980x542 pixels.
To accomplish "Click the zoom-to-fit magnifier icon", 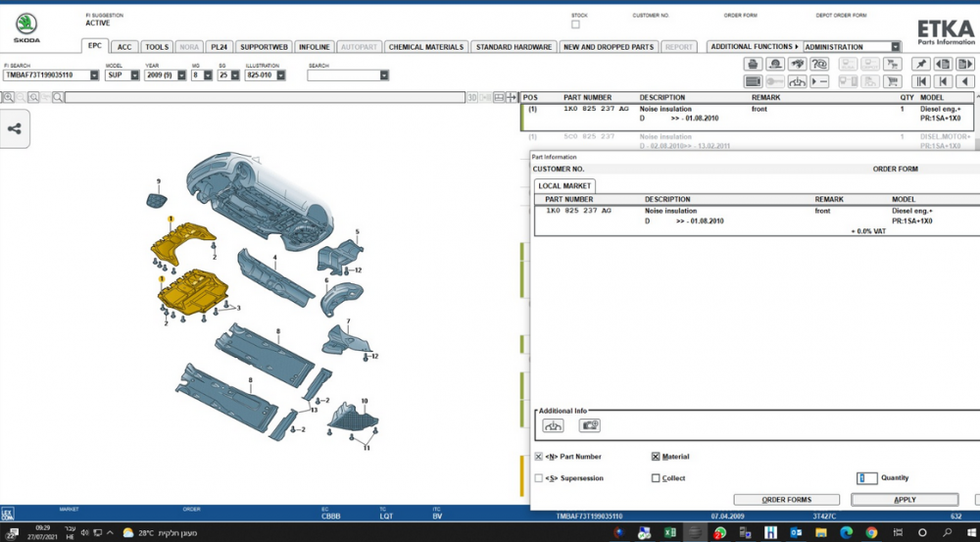I will click(x=33, y=98).
